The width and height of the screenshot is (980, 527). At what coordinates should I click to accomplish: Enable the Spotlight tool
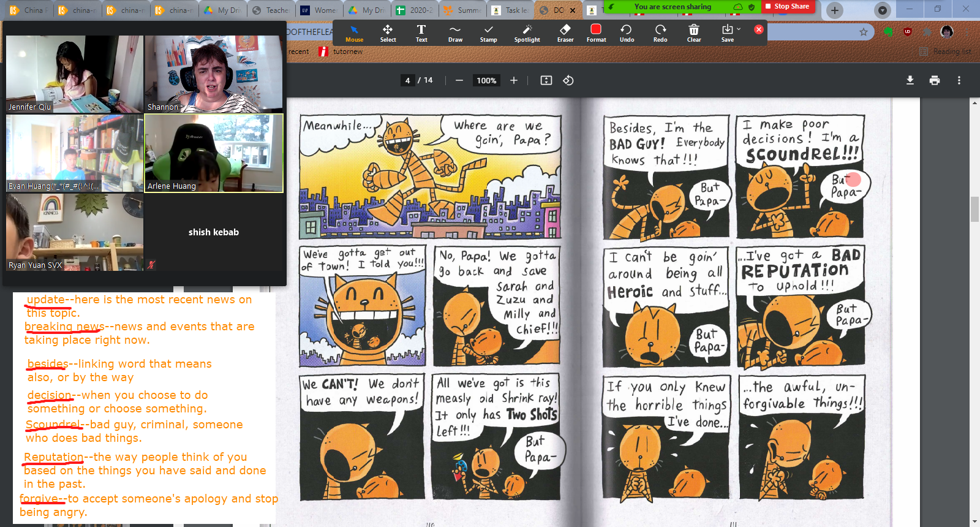[527, 33]
